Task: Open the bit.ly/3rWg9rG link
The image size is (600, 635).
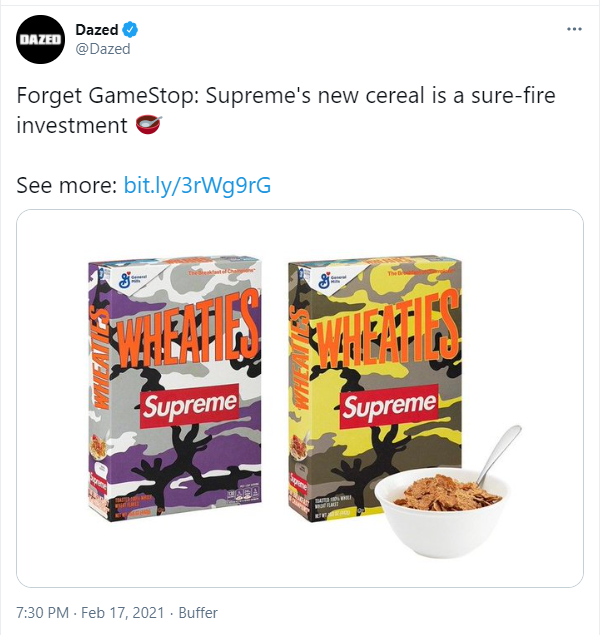Action: point(197,185)
